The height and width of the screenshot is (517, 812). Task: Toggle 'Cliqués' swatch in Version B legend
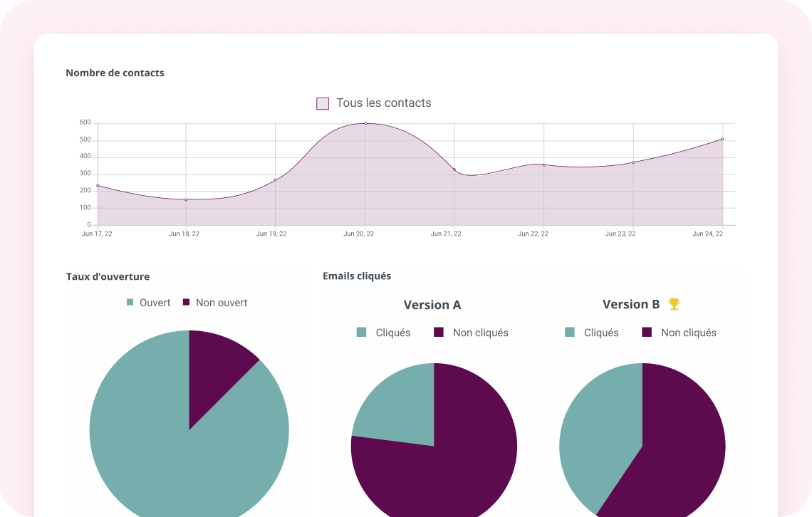570,333
